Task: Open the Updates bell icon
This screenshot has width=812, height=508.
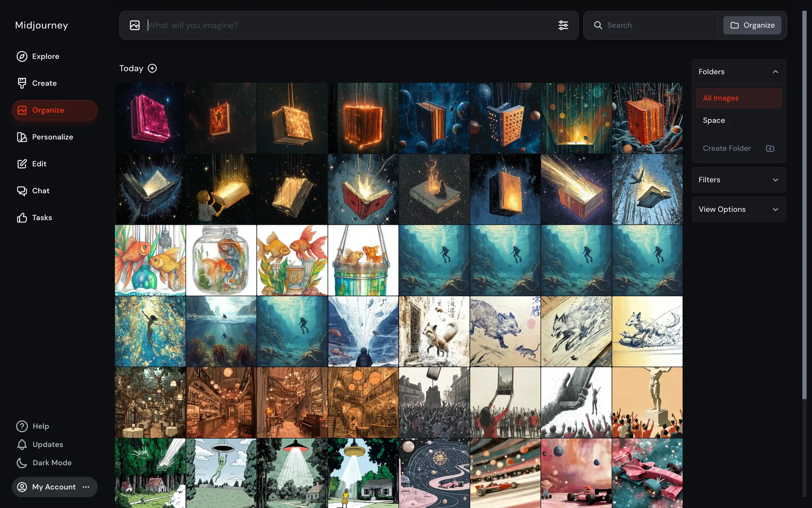Action: click(x=22, y=444)
